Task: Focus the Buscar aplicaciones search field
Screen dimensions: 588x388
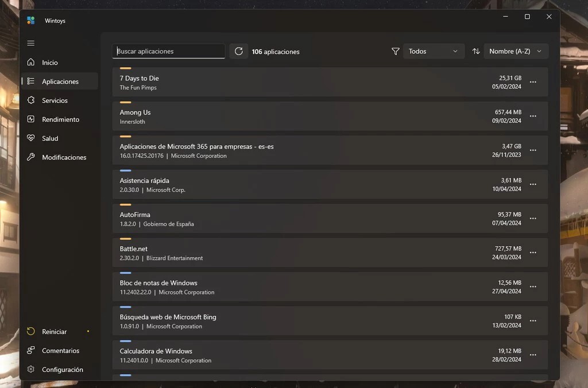Action: [168, 51]
